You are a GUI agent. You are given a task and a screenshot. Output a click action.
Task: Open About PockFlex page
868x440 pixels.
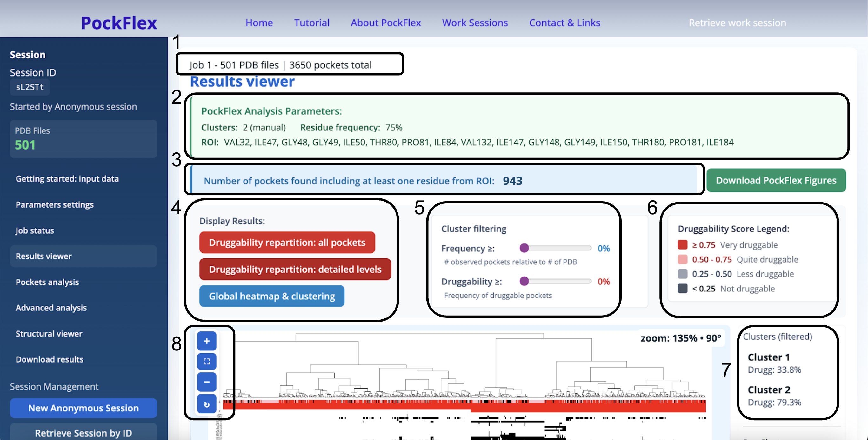click(386, 23)
